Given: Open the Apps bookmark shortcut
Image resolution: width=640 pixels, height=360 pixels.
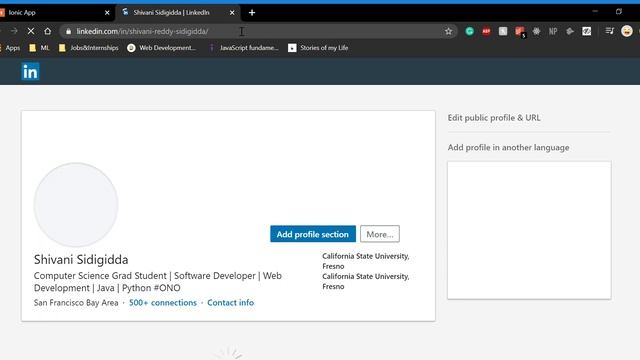Looking at the screenshot, I should tap(10, 48).
